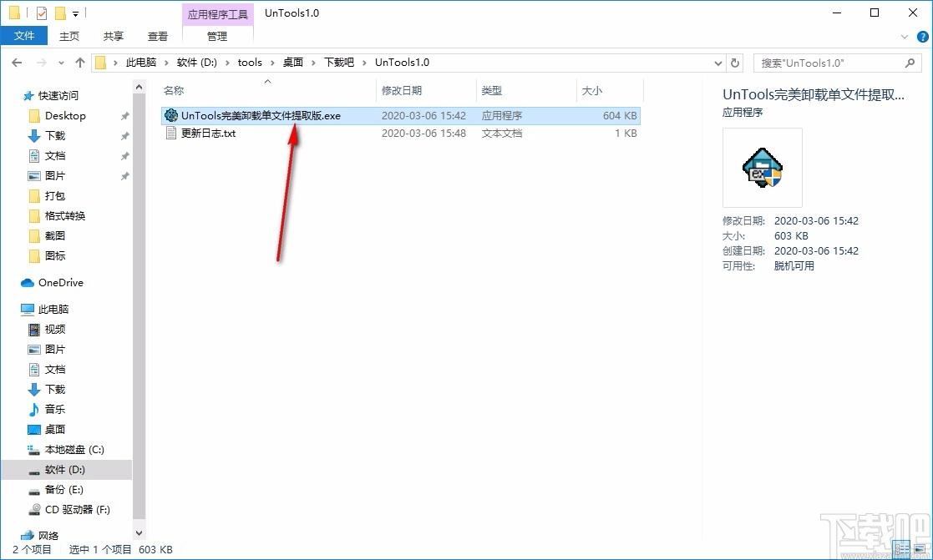Sort by 名称 column header
Screen dimensions: 933x560
[x=174, y=90]
